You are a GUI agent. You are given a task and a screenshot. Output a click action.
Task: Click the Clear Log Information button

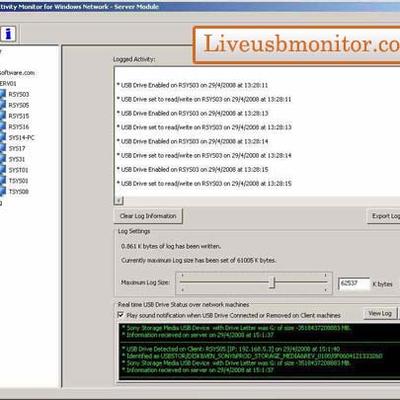click(148, 216)
